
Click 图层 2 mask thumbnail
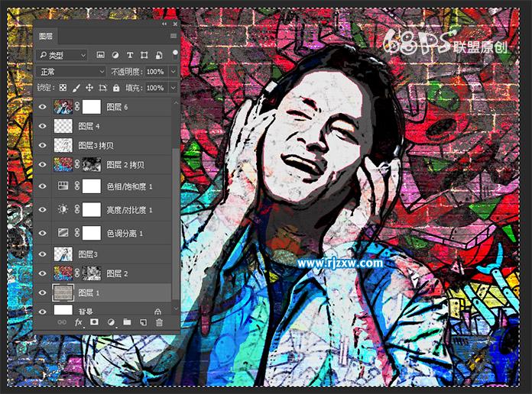92,273
